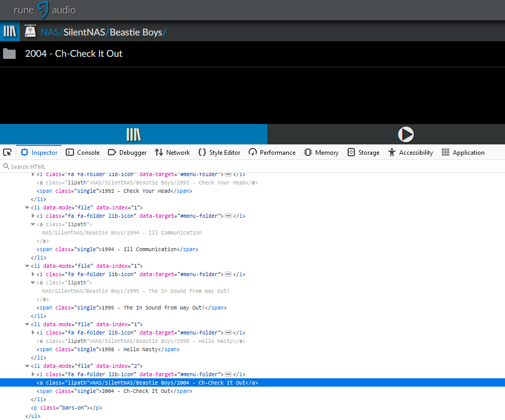Select the span node '1992 - Check Your Head'

pos(114,191)
